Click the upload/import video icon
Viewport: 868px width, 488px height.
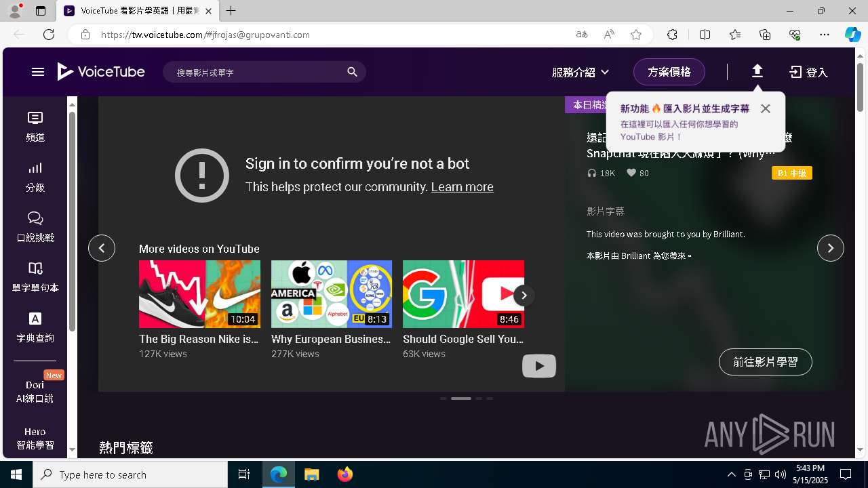click(757, 71)
